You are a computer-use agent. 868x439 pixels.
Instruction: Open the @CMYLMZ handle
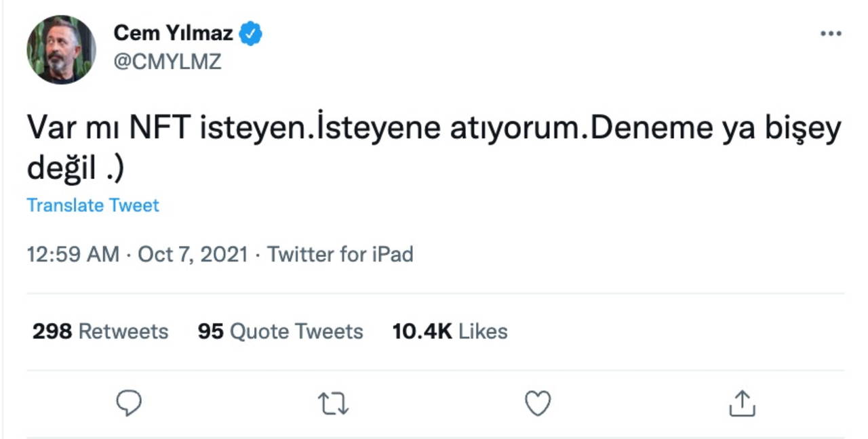point(167,62)
